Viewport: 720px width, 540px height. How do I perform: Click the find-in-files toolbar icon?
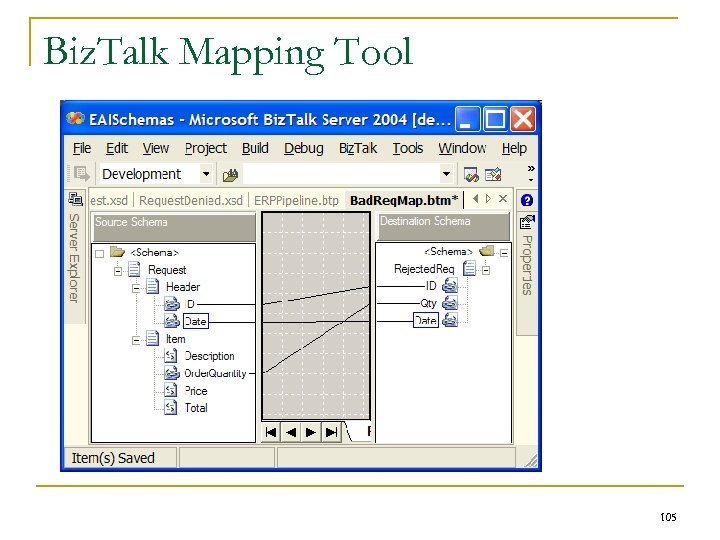point(230,175)
